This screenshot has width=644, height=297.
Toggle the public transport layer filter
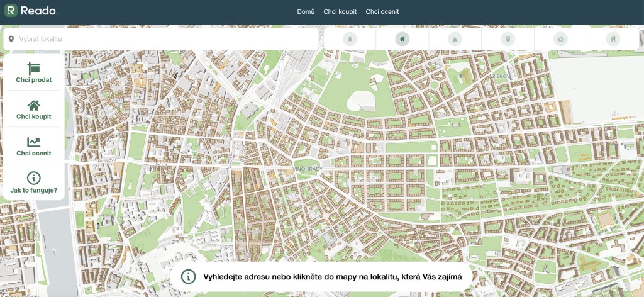click(508, 39)
